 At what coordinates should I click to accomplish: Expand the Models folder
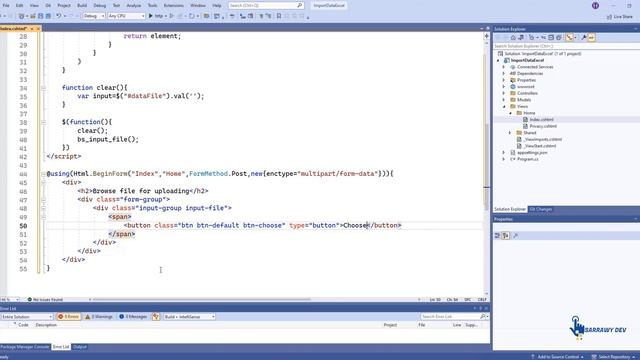[504, 100]
